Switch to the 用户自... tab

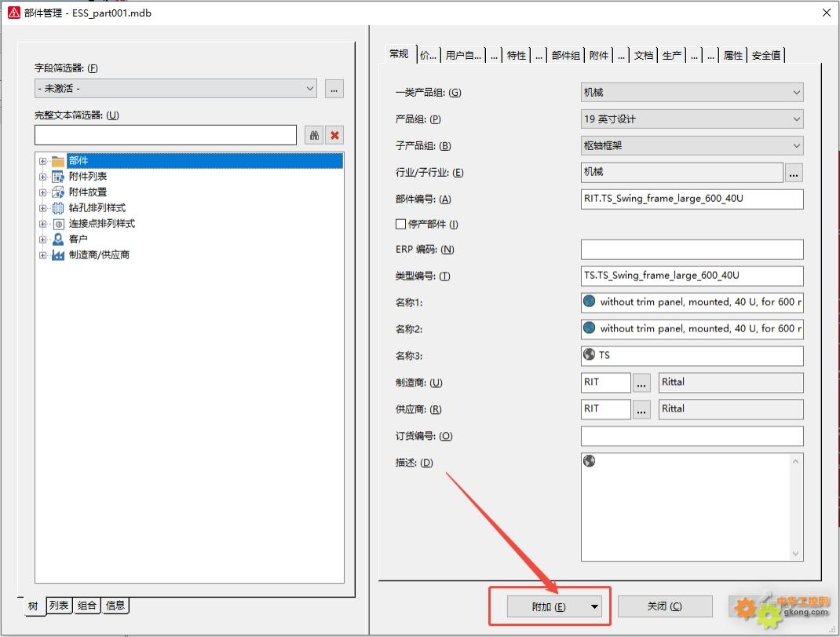[x=463, y=55]
